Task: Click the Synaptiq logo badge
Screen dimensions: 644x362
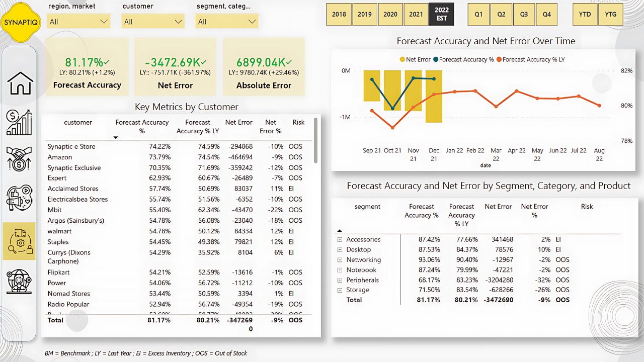Action: 20,23
